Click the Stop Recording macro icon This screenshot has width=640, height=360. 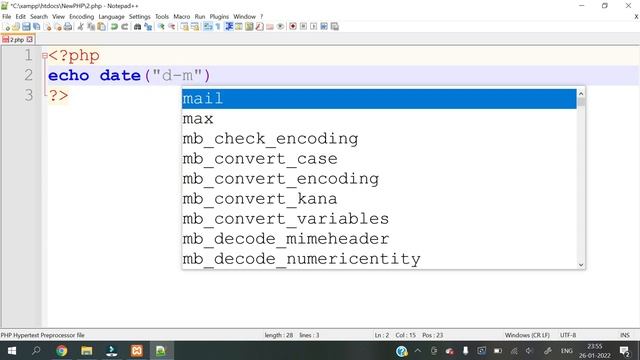pyautogui.click(x=303, y=27)
